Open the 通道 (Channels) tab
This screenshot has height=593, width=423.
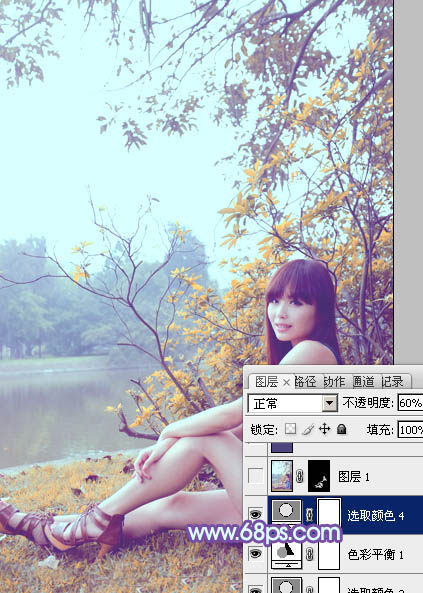[x=363, y=382]
